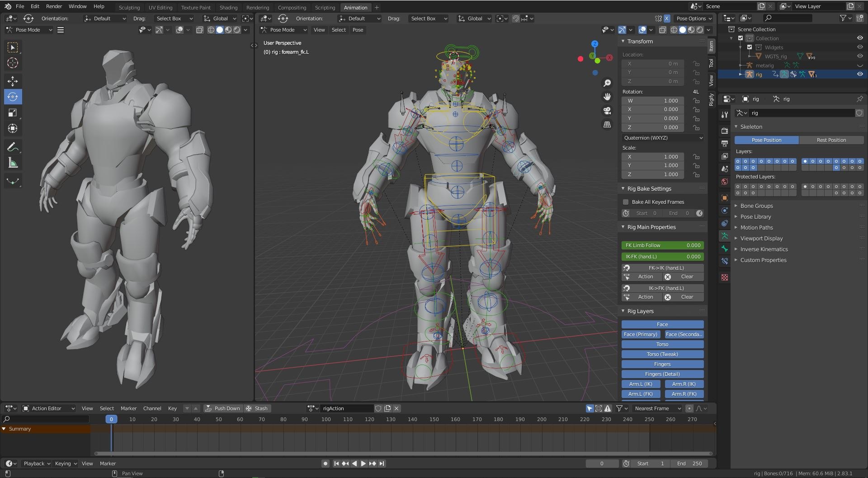This screenshot has width=868, height=478.
Task: Open the Render menu
Action: 54,6
